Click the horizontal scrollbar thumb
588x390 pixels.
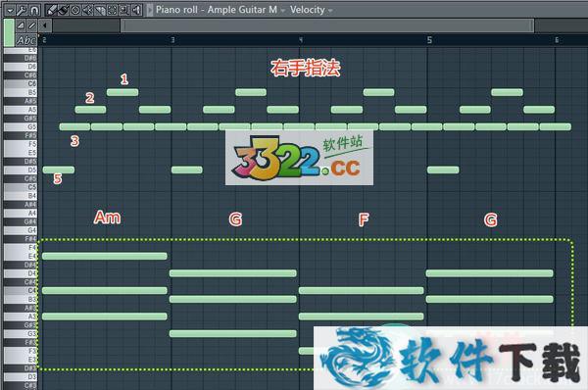pos(327,25)
